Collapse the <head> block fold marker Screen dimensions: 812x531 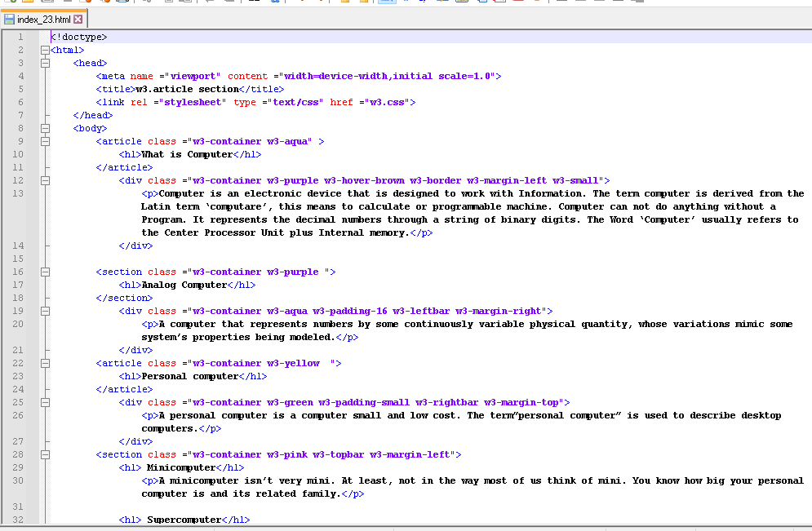click(46, 63)
